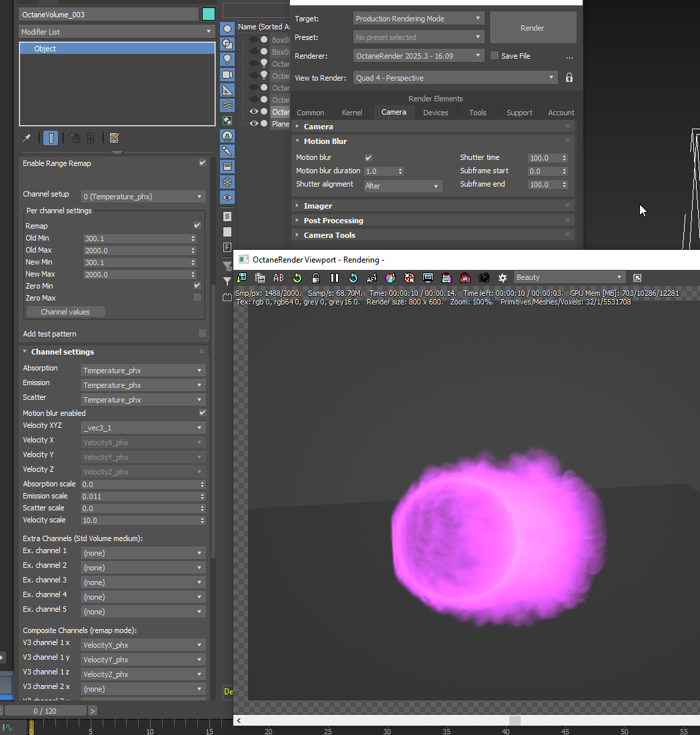Enable Add test pattern checkbox
The height and width of the screenshot is (735, 700).
203,333
